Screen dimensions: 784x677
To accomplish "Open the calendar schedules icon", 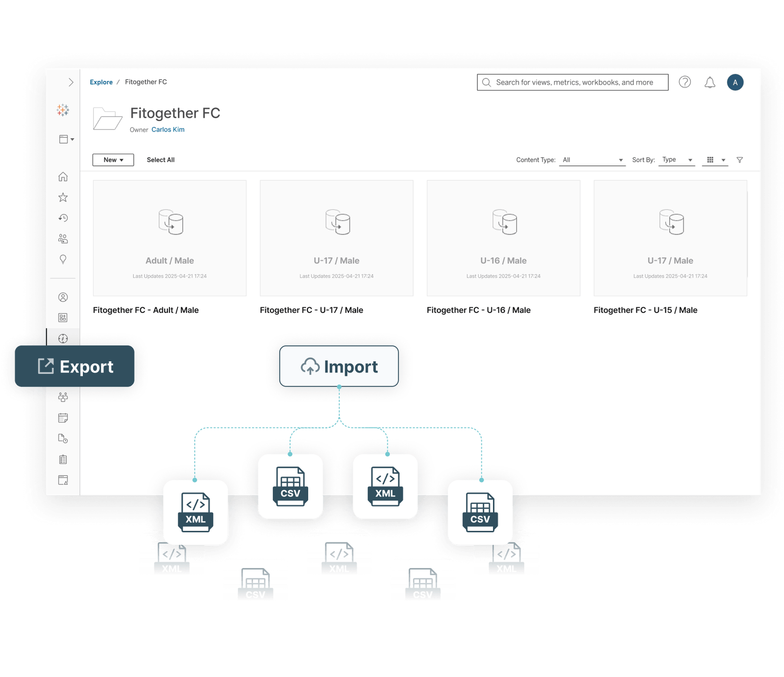I will coord(63,418).
